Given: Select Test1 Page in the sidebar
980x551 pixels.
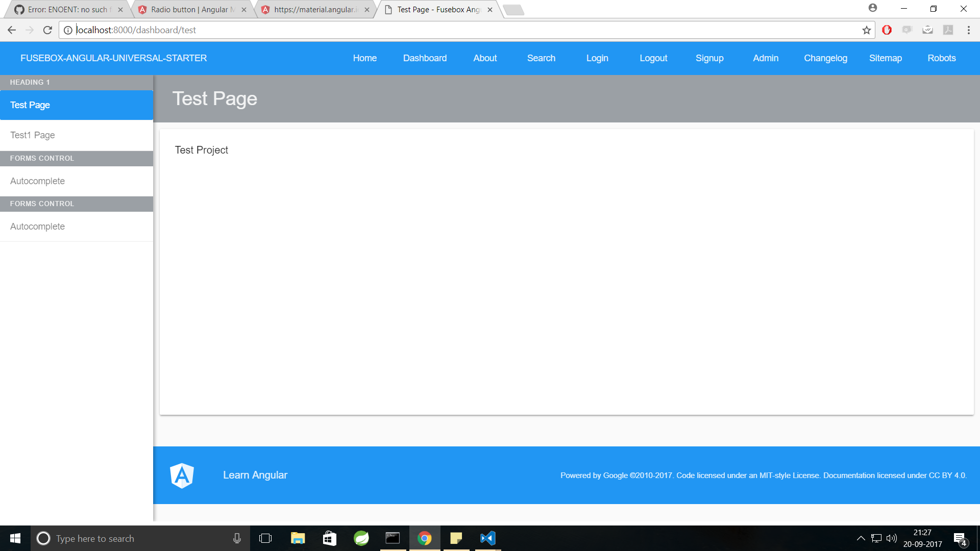Looking at the screenshot, I should click(33, 135).
